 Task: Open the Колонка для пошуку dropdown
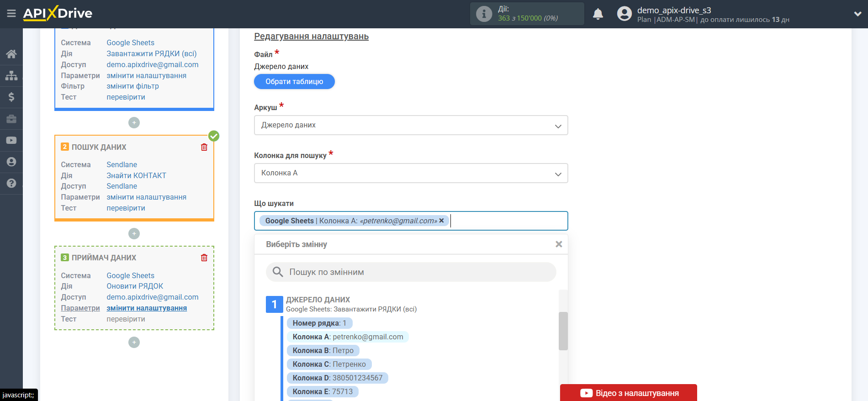click(411, 173)
